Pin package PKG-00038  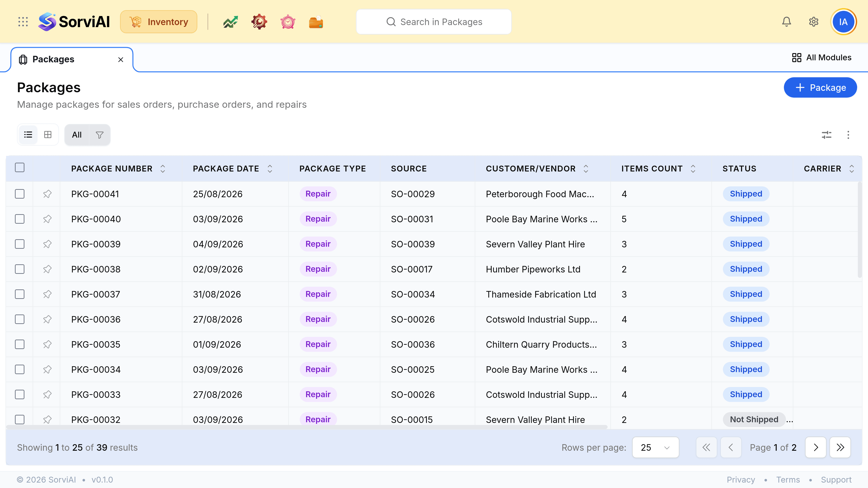(47, 269)
